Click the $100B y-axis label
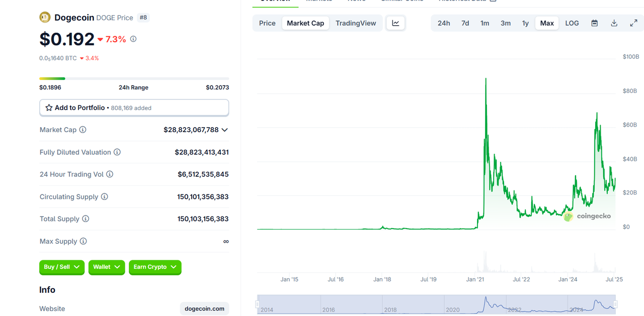Viewport: 644px width, 316px height. (631, 57)
